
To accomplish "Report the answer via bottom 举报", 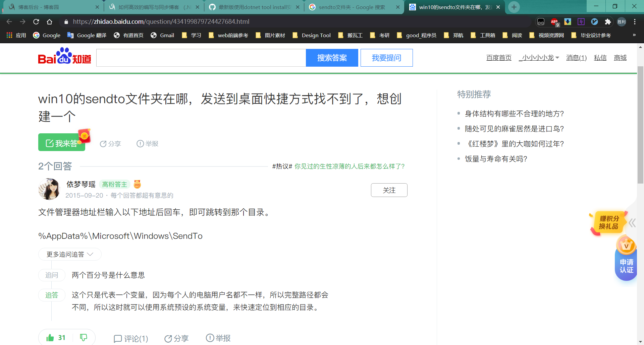I will [x=218, y=338].
